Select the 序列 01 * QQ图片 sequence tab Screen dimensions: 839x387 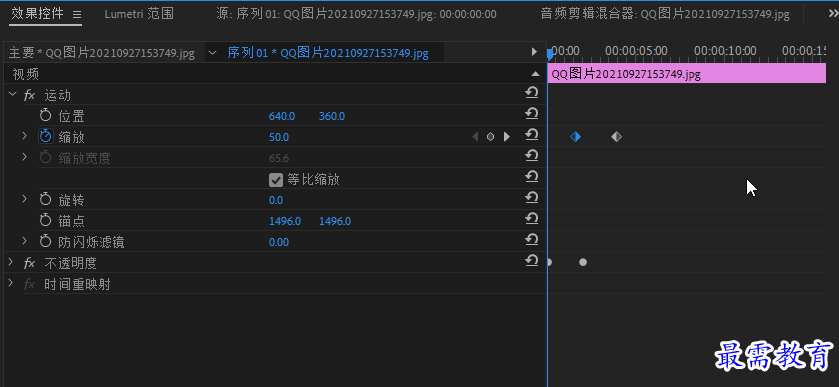pos(327,52)
